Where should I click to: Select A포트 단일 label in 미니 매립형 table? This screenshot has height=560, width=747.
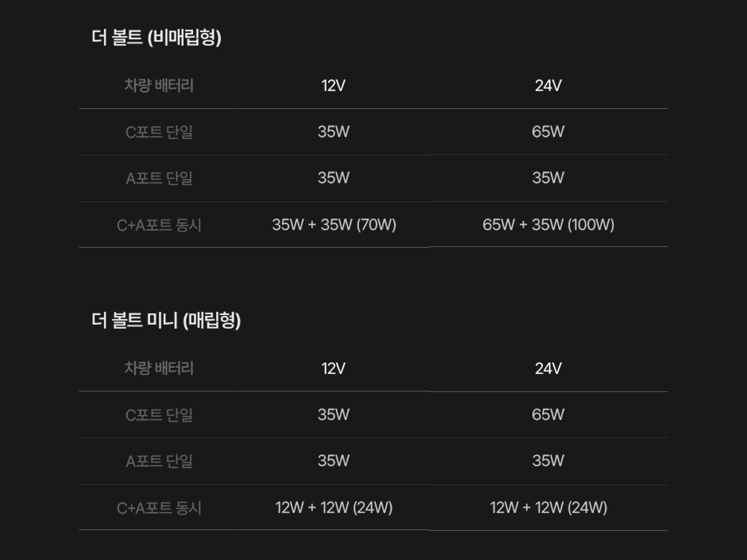pyautogui.click(x=159, y=461)
